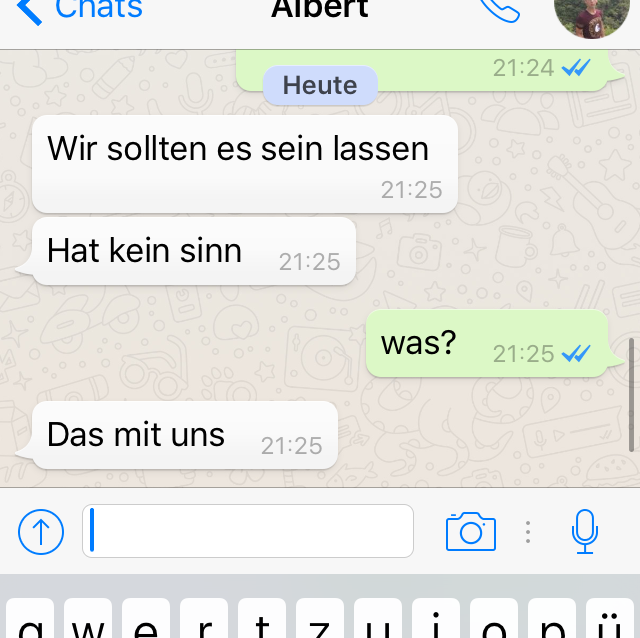The width and height of the screenshot is (640, 638).
Task: Select the 'Hat kein sinn' message
Action: 194,251
